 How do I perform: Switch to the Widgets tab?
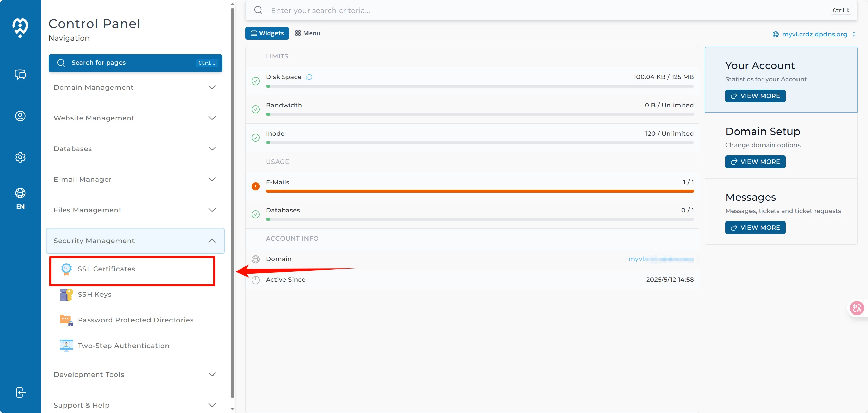267,33
